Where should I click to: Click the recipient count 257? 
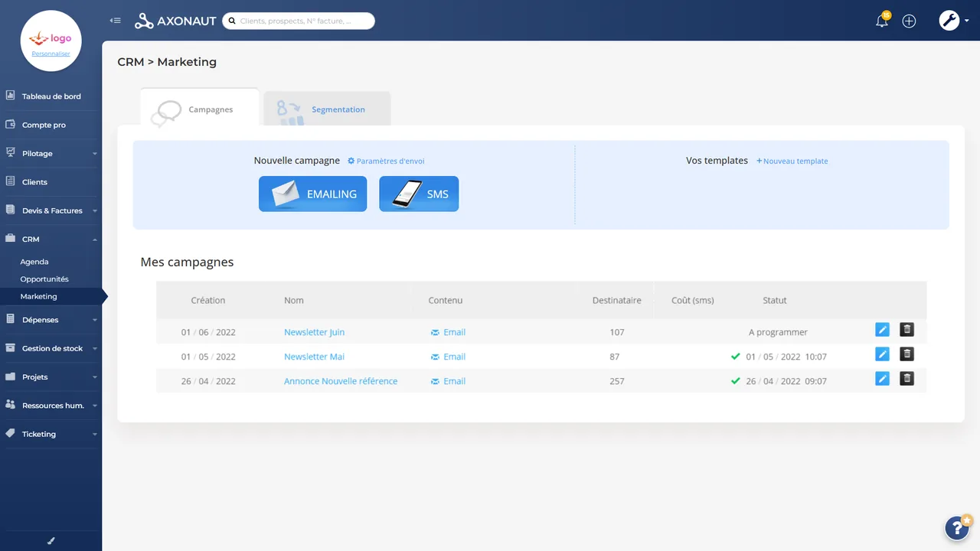(617, 381)
